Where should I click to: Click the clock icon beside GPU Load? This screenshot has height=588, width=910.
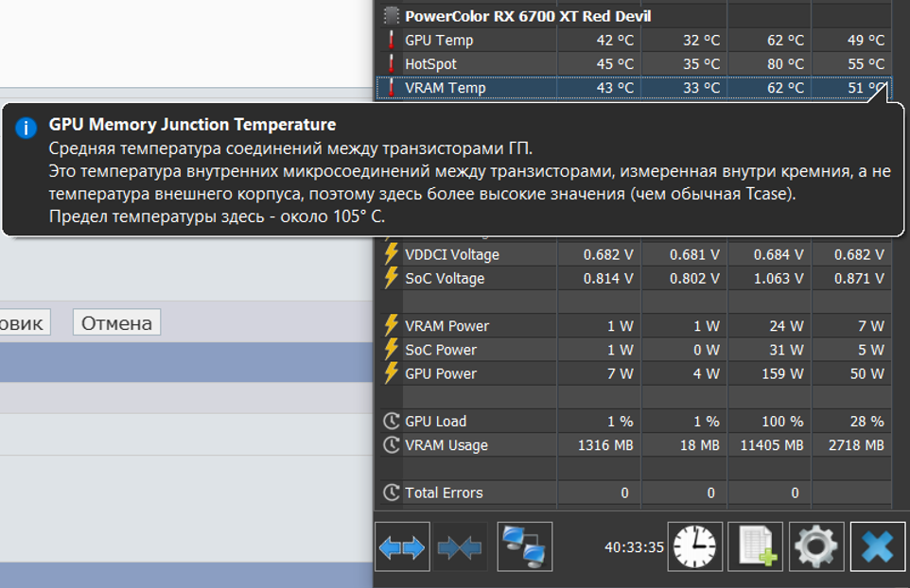pyautogui.click(x=391, y=422)
